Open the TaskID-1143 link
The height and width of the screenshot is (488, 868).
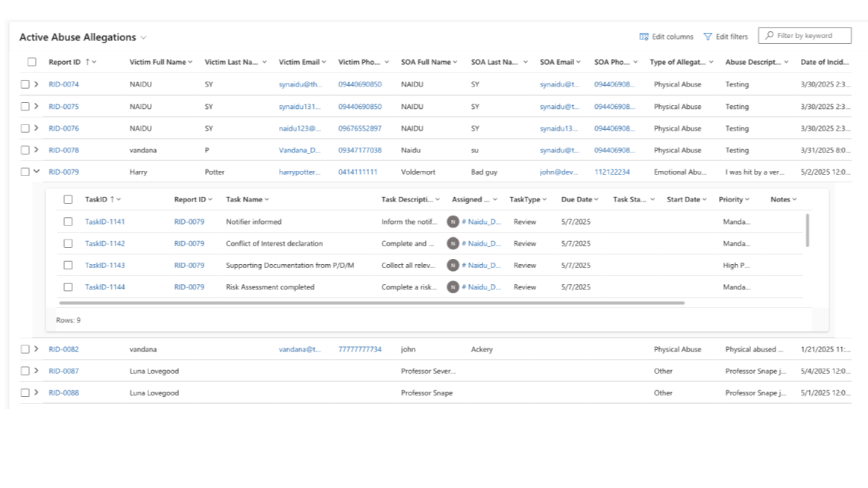pyautogui.click(x=104, y=266)
